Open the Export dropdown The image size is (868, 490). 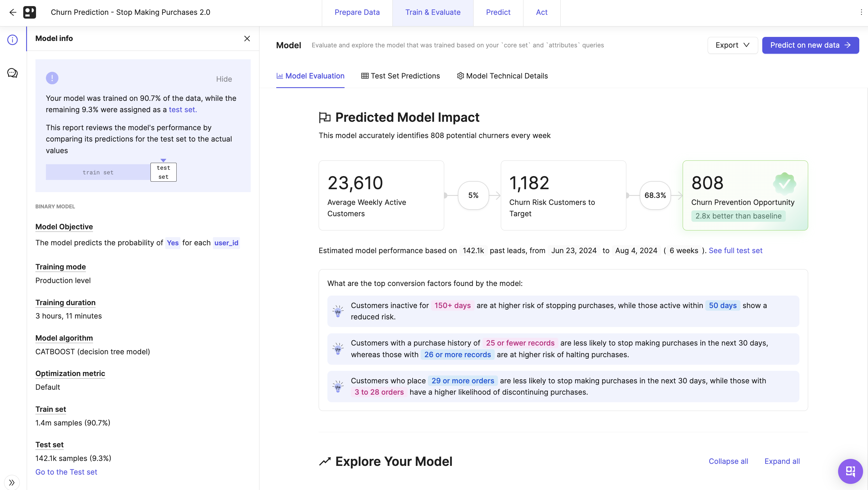click(x=732, y=45)
